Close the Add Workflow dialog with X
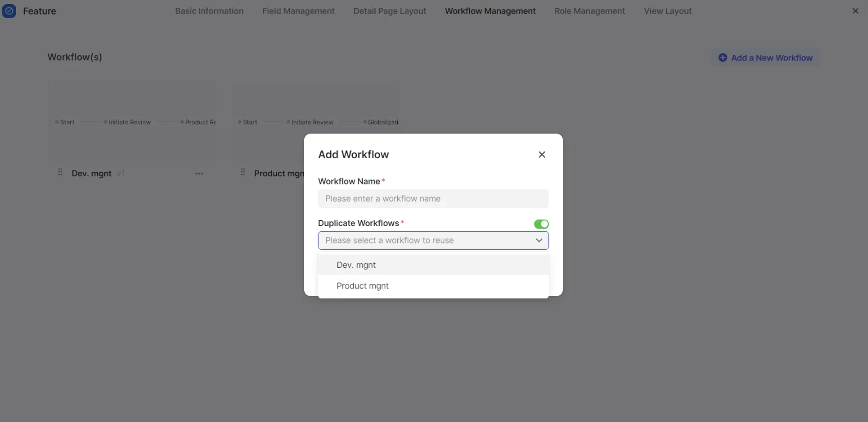Image resolution: width=868 pixels, height=422 pixels. coord(542,155)
